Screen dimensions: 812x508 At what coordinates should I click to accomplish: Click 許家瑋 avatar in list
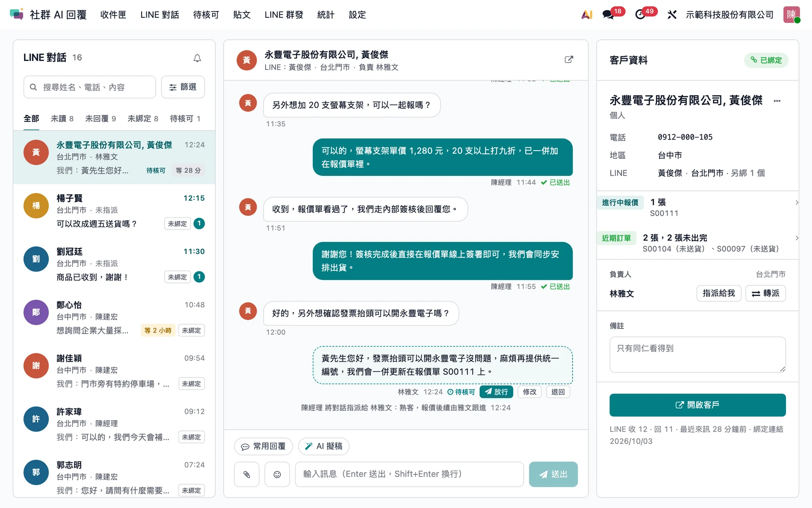tap(36, 419)
